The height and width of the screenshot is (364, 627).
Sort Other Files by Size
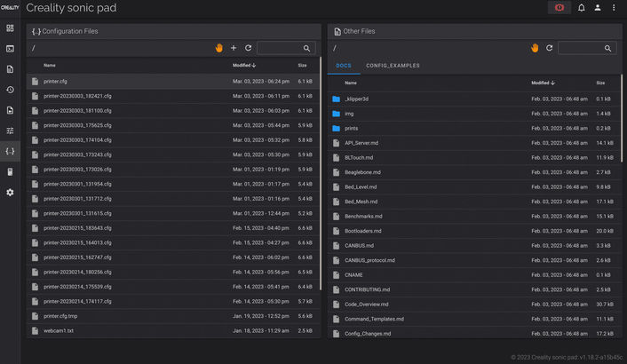(x=600, y=83)
